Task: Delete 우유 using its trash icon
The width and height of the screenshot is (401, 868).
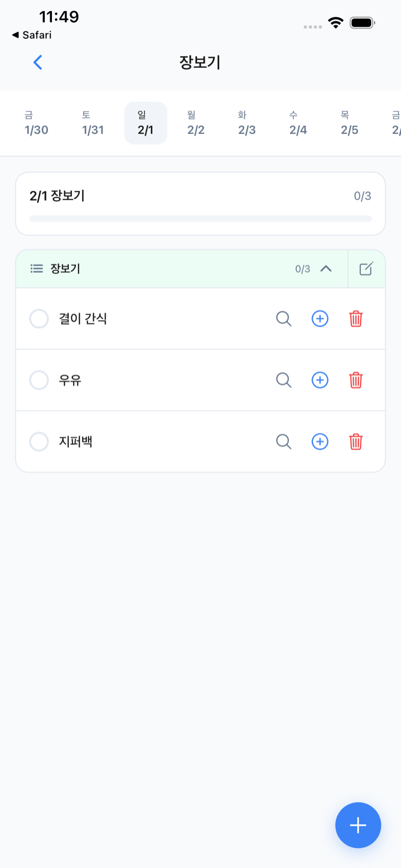Action: click(356, 379)
